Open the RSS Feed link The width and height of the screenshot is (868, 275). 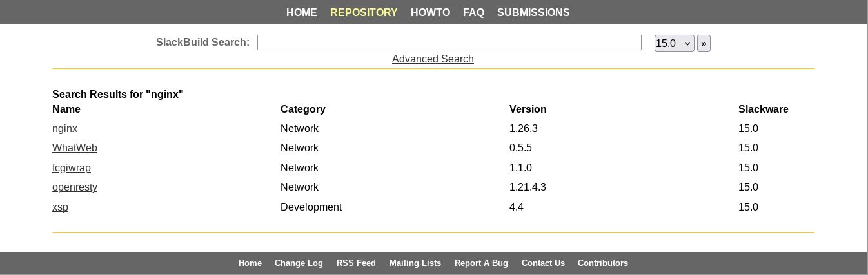point(356,263)
